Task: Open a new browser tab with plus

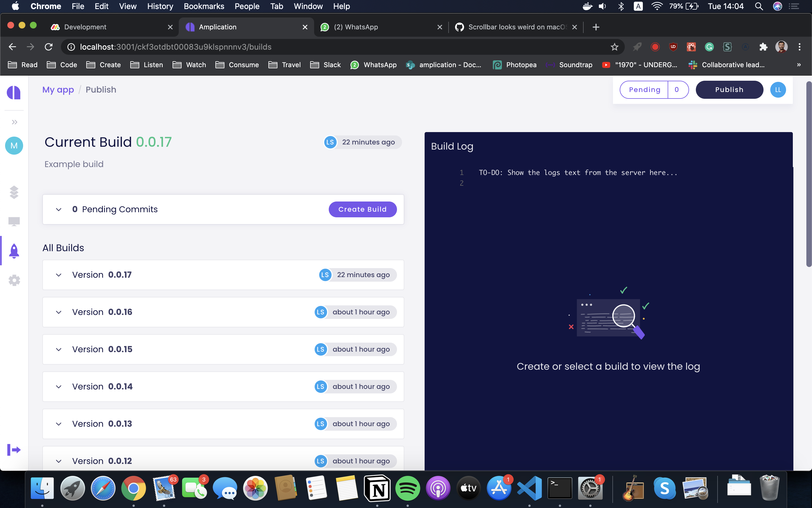Action: point(595,27)
